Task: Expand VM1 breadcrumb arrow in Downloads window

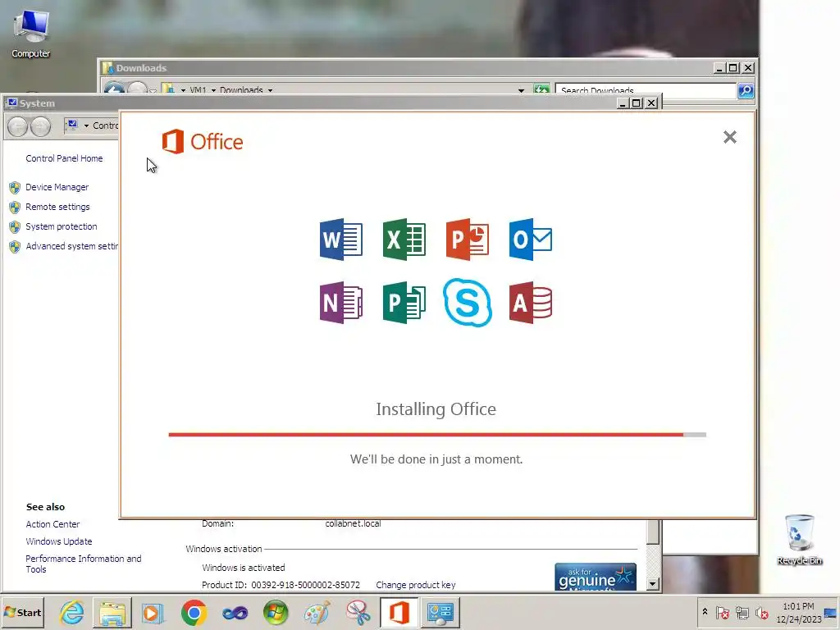Action: coord(214,90)
